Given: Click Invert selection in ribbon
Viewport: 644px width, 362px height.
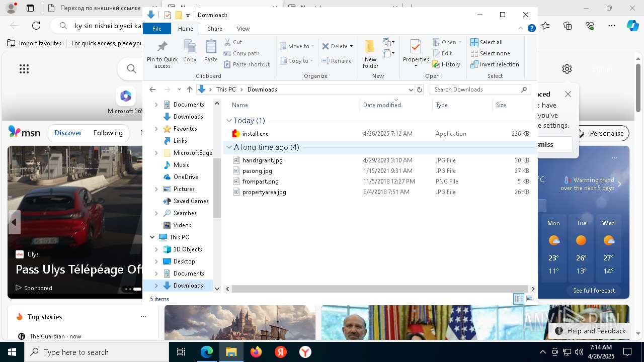Looking at the screenshot, I should (x=495, y=64).
